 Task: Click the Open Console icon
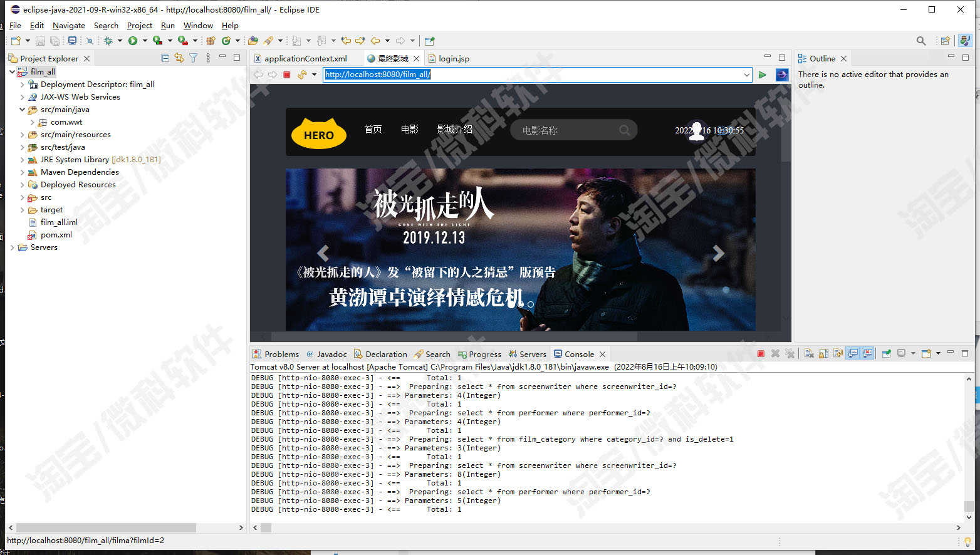tap(926, 354)
